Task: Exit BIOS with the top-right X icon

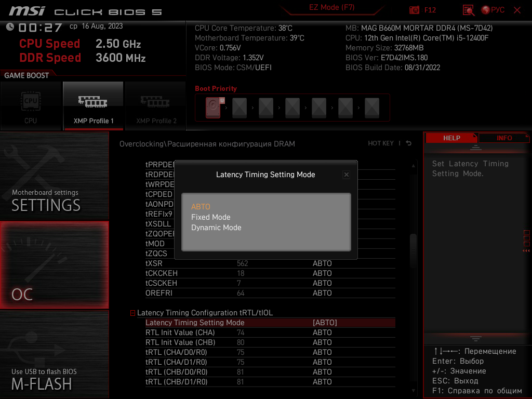Action: pos(517,10)
